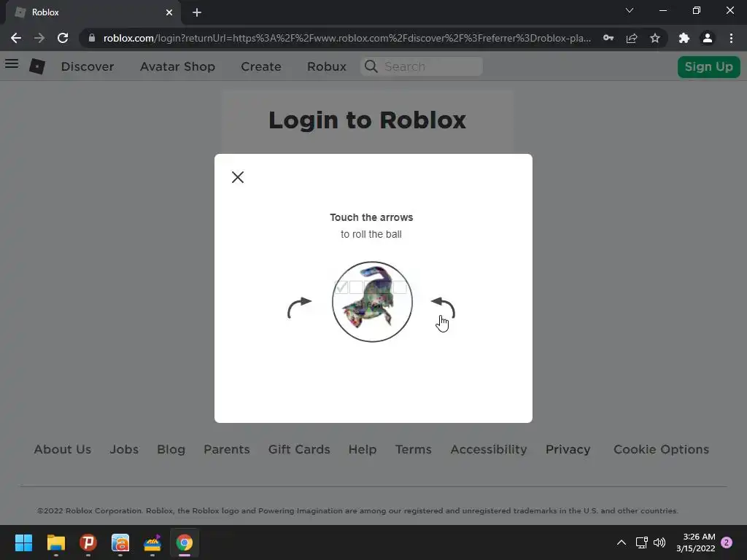Open the Amazon-style app in taskbar

pyautogui.click(x=120, y=542)
